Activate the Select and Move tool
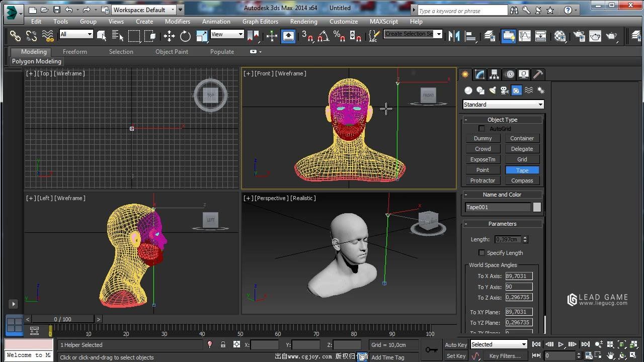Image resolution: width=644 pixels, height=362 pixels. coord(169,36)
